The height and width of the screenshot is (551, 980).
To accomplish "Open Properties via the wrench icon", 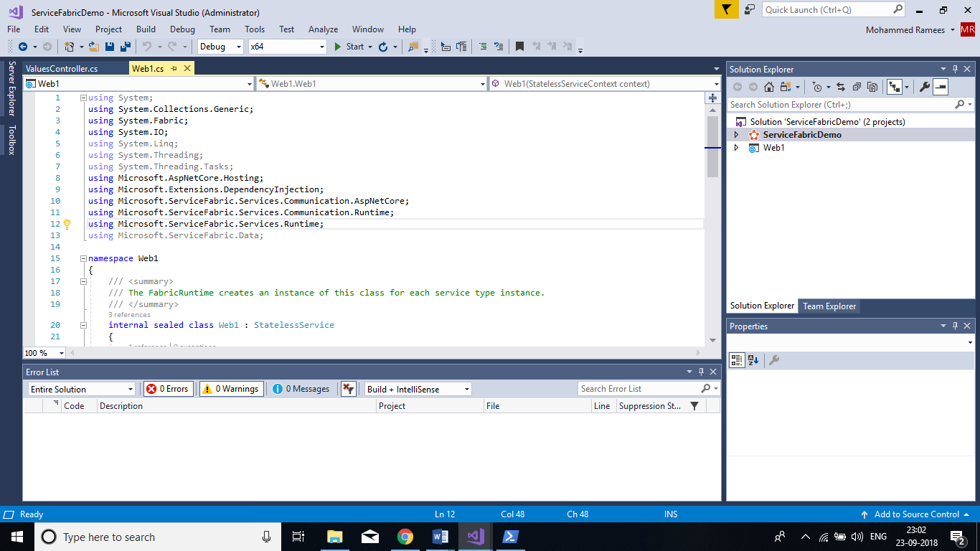I will click(x=924, y=87).
